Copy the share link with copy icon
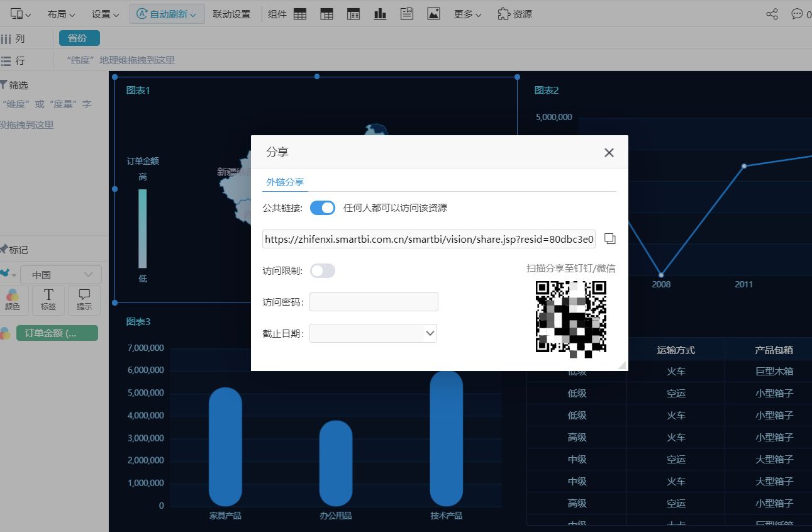The height and width of the screenshot is (532, 812). coord(609,239)
